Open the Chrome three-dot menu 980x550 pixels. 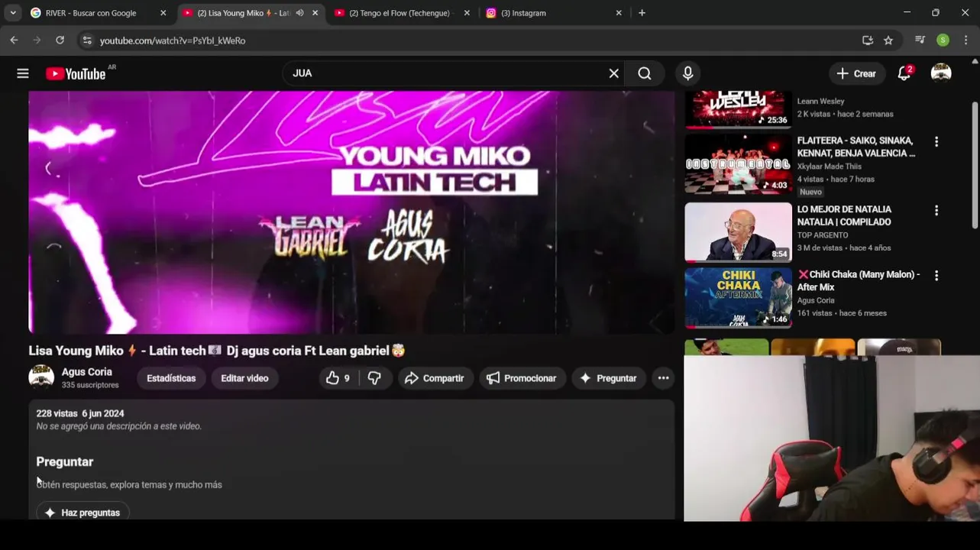point(965,40)
